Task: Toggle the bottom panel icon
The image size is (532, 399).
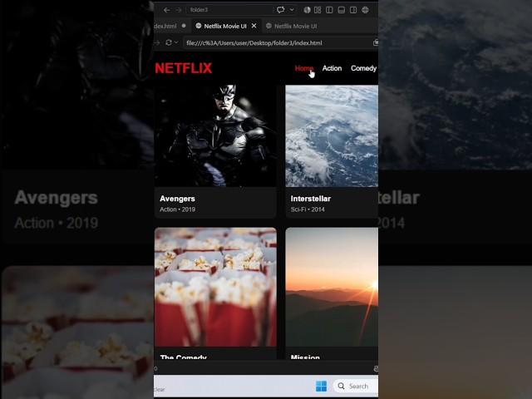Action: click(342, 10)
